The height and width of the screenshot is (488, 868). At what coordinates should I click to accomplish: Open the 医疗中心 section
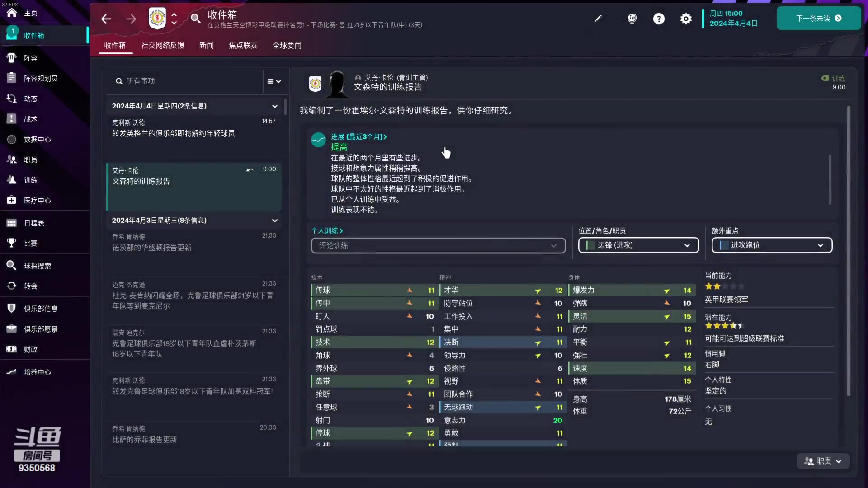click(36, 200)
